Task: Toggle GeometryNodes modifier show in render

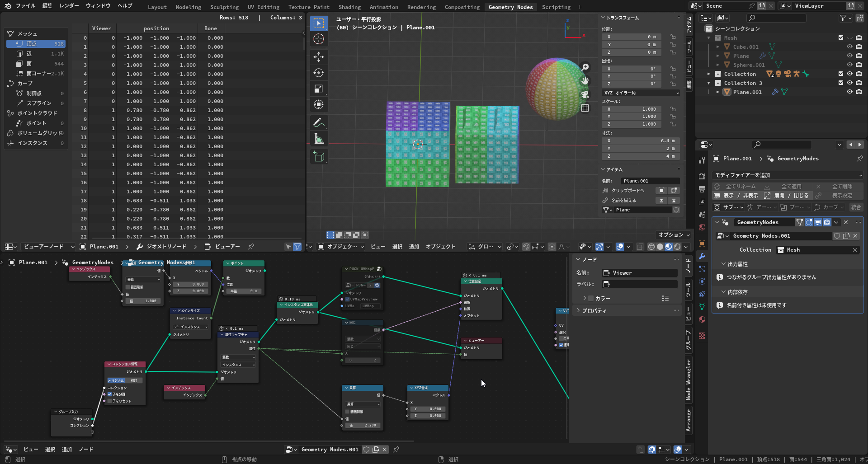Action: (827, 222)
